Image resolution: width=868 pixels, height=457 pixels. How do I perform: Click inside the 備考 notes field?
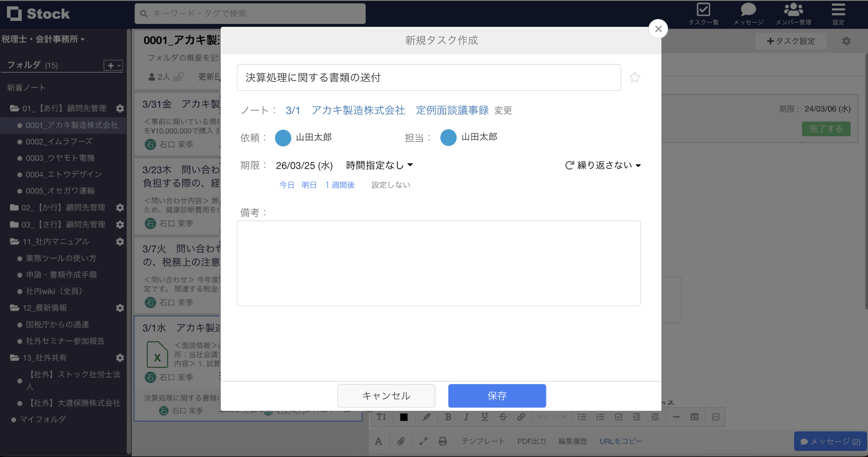tap(438, 263)
